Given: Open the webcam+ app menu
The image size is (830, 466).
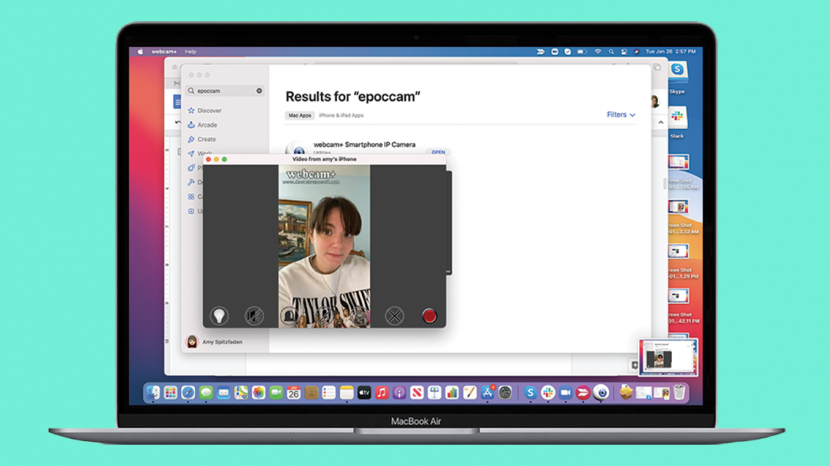Looking at the screenshot, I should pos(164,51).
